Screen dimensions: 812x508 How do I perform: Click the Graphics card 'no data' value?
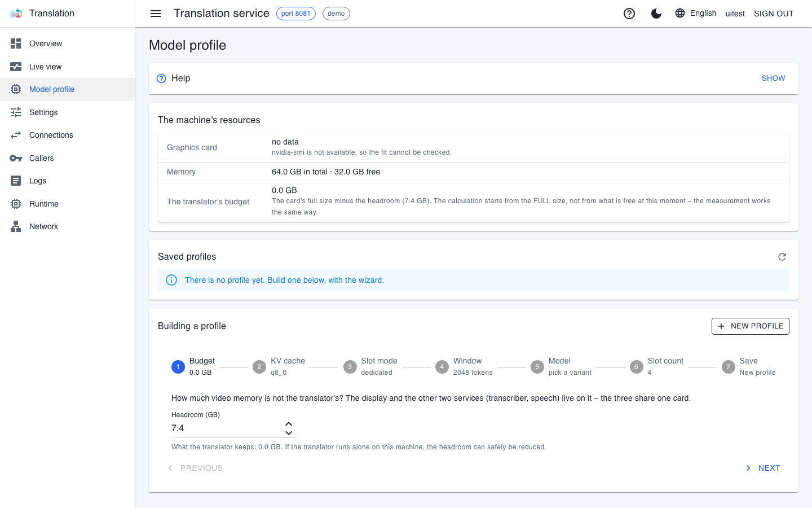point(285,142)
